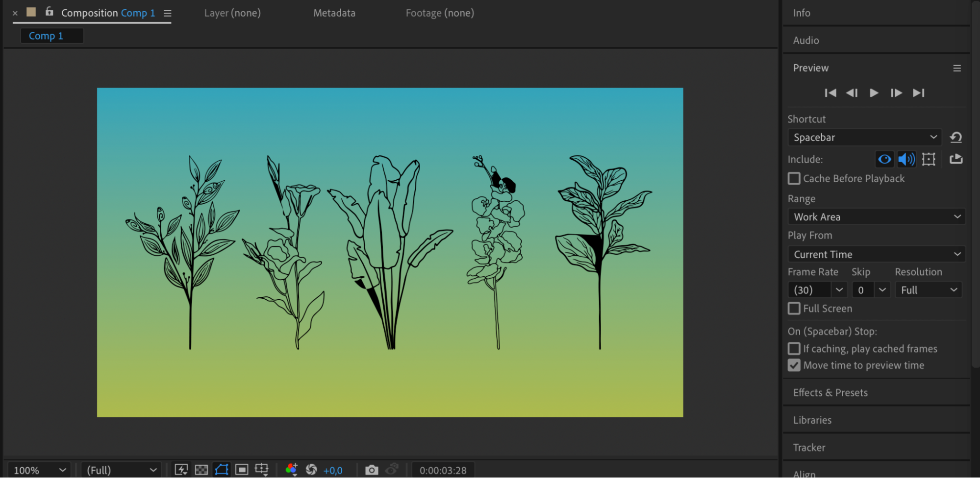
Task: Toggle the composition viewer lock icon
Action: [49, 11]
